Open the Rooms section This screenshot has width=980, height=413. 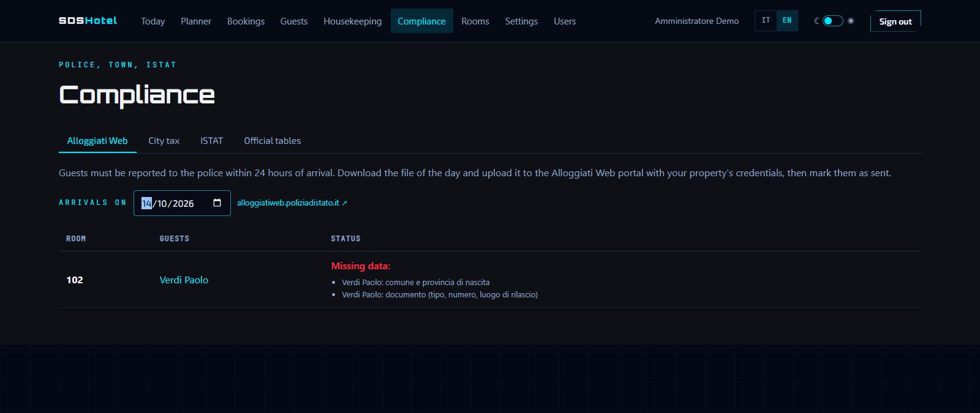coord(475,21)
